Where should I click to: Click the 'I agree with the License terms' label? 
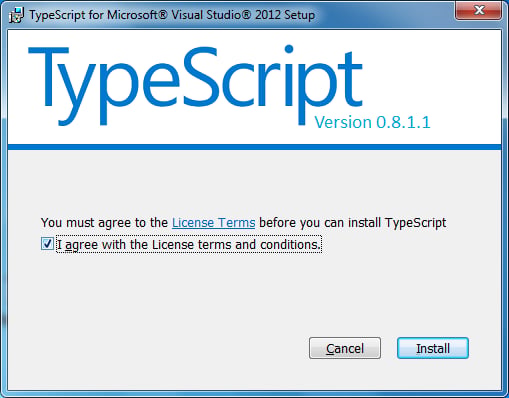tap(189, 244)
